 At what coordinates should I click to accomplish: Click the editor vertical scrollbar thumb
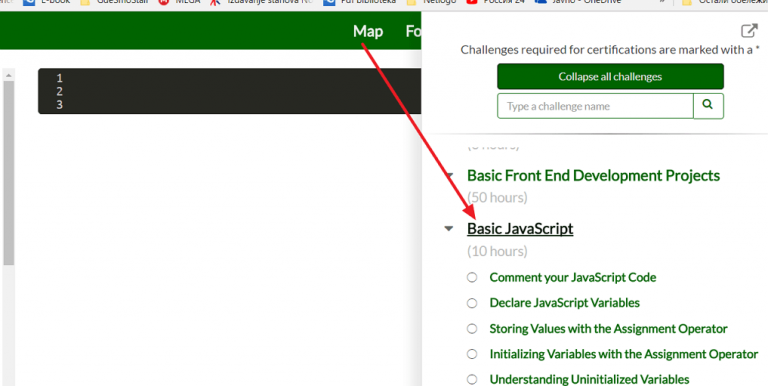coord(9,172)
